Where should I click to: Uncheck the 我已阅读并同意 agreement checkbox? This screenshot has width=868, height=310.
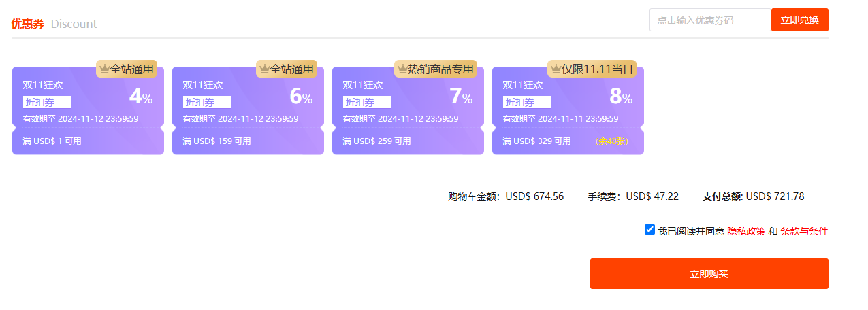(x=649, y=230)
